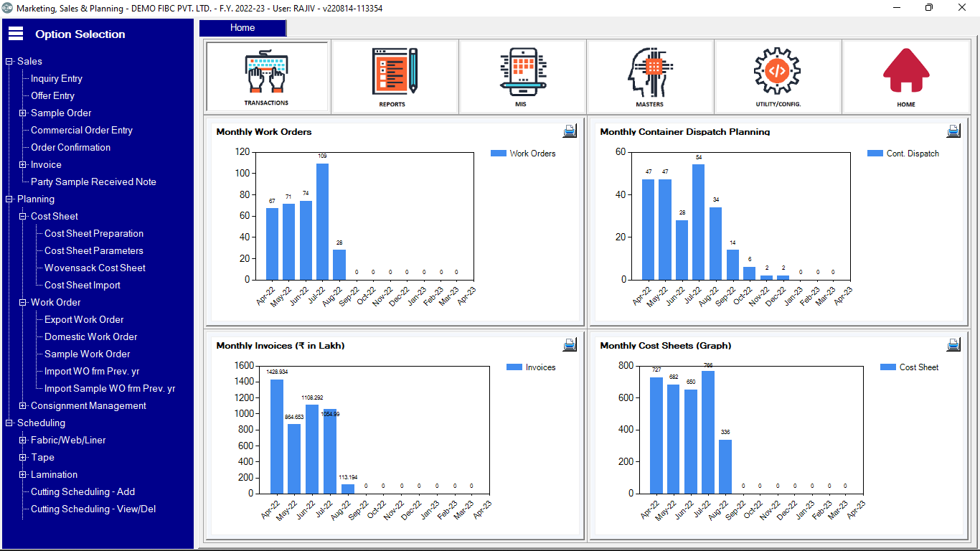Collapse the Work Order node
Viewport: 980px width, 551px height.
point(23,303)
